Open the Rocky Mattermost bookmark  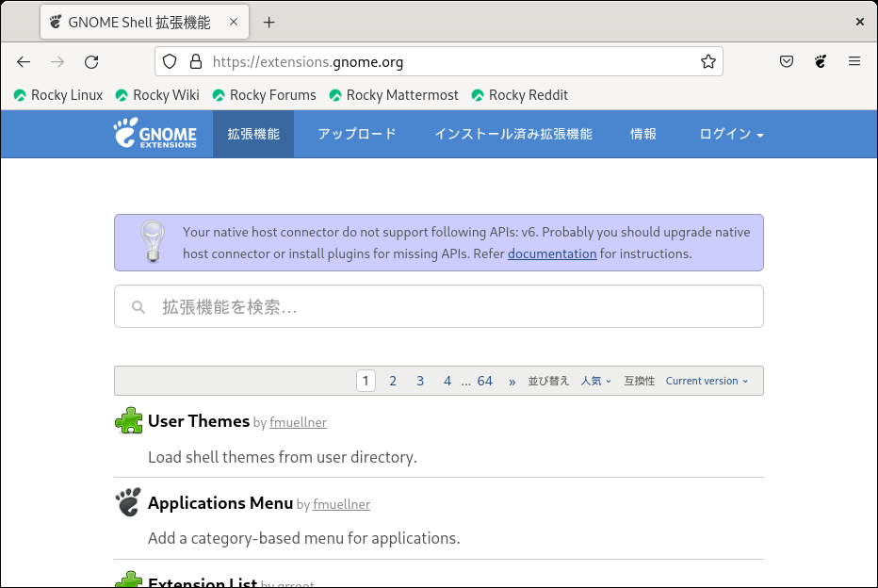click(x=394, y=95)
